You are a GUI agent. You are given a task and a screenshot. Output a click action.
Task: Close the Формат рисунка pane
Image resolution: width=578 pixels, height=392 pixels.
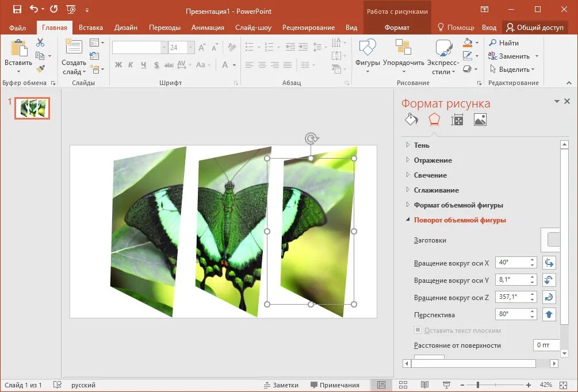[567, 101]
